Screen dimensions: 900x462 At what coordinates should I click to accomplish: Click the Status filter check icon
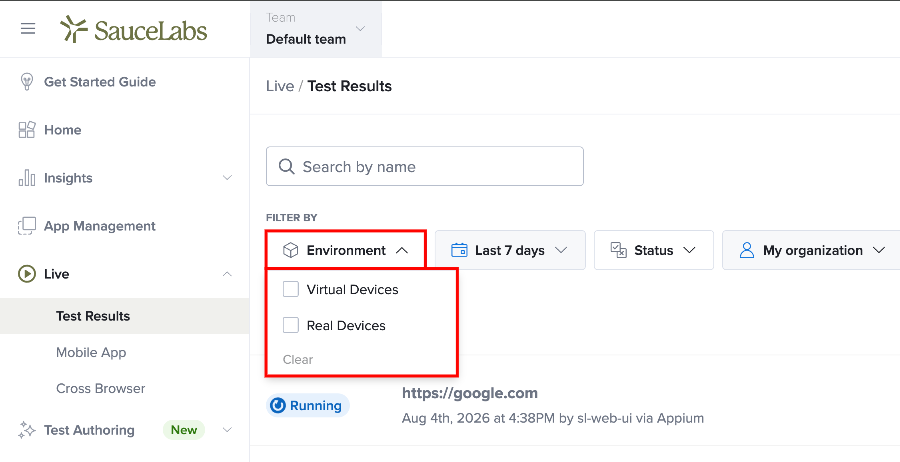[x=618, y=250]
